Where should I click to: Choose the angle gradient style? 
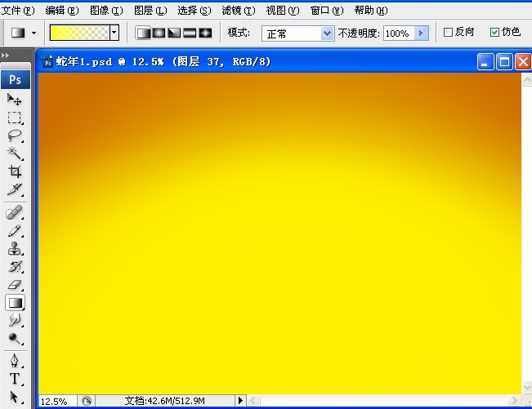pos(174,33)
